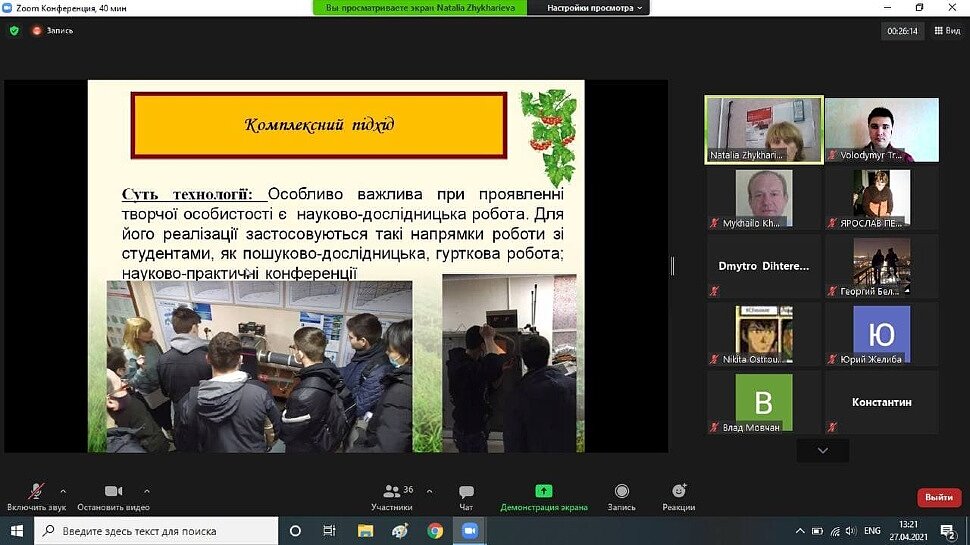Select Natalia Zhykharieva's video thumbnail

click(x=763, y=129)
